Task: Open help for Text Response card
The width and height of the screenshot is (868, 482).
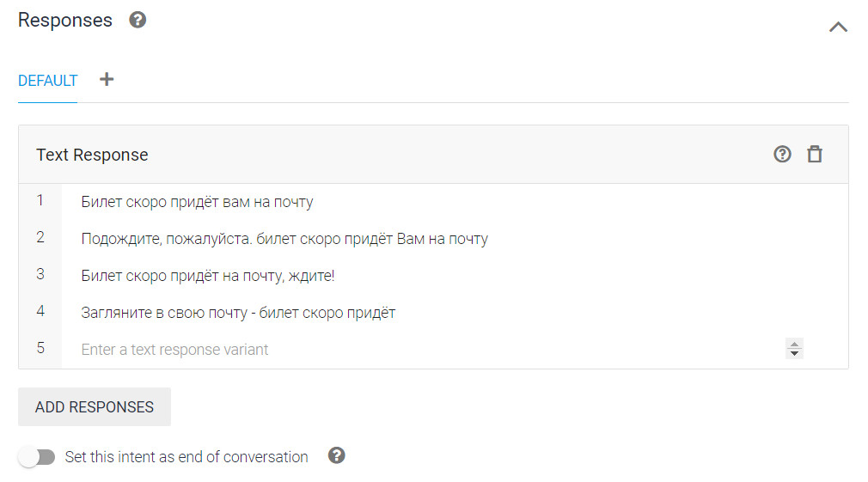Action: point(782,155)
